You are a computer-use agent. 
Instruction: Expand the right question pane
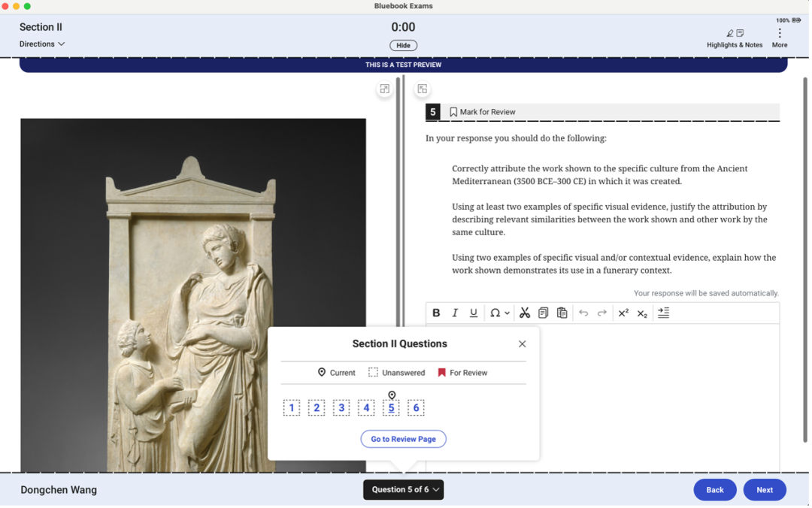click(x=423, y=89)
